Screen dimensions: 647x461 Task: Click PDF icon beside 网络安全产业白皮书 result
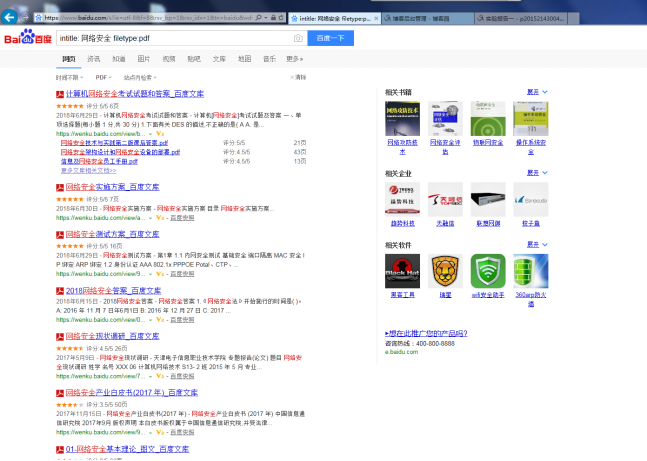point(60,393)
